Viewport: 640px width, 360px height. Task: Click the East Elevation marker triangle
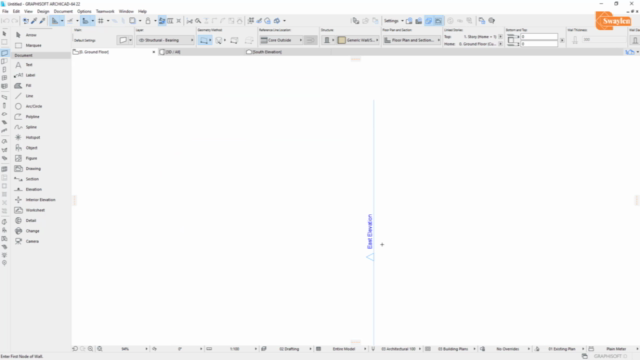tap(370, 257)
